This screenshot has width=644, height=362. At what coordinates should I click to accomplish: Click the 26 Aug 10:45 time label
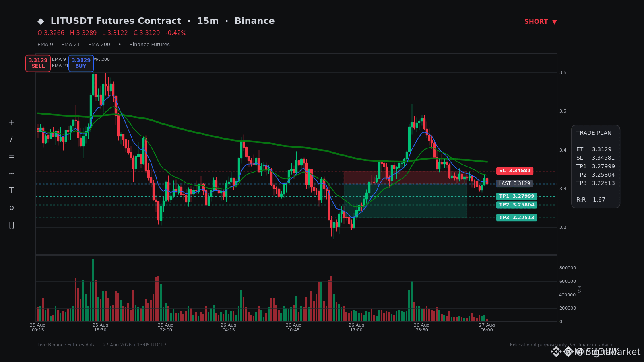294,328
